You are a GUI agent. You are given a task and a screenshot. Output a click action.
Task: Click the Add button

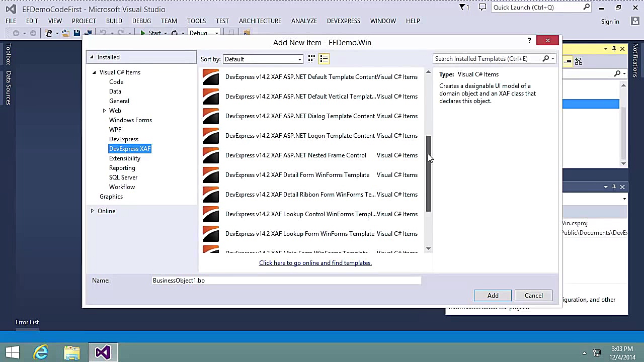pyautogui.click(x=493, y=295)
